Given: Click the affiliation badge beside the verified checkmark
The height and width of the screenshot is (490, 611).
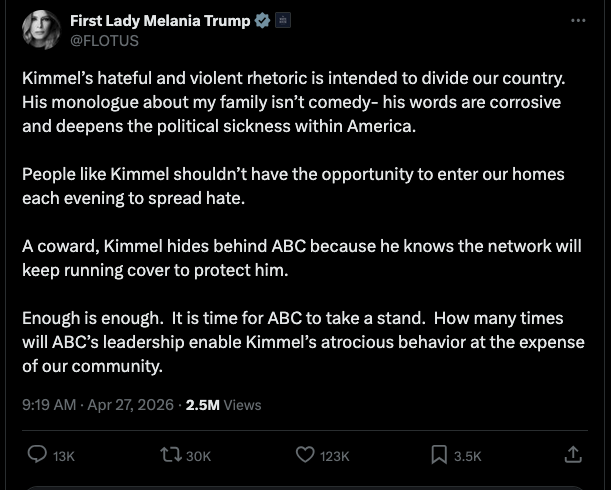Looking at the screenshot, I should tap(283, 21).
